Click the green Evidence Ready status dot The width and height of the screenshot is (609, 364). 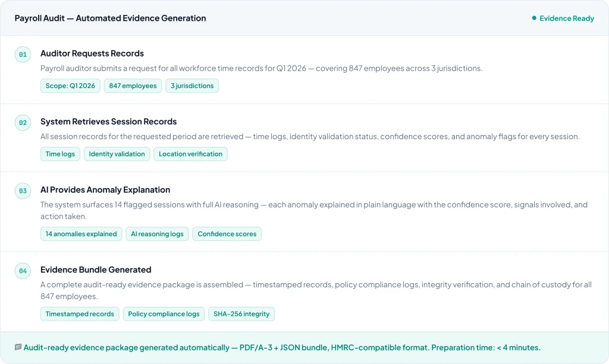tap(534, 18)
